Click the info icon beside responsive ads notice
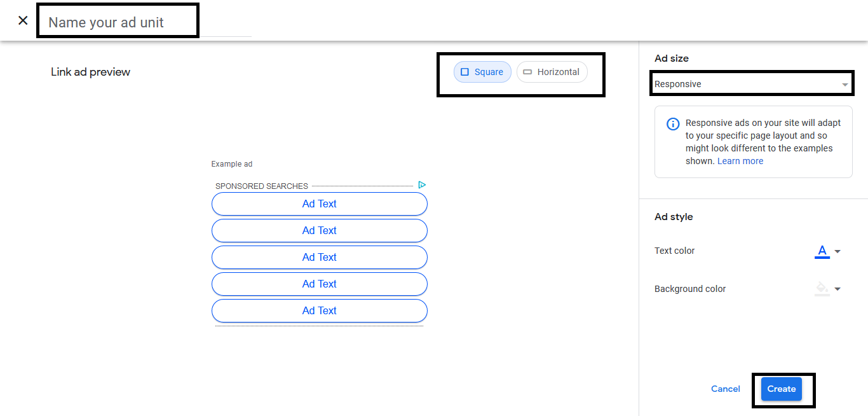 tap(672, 124)
